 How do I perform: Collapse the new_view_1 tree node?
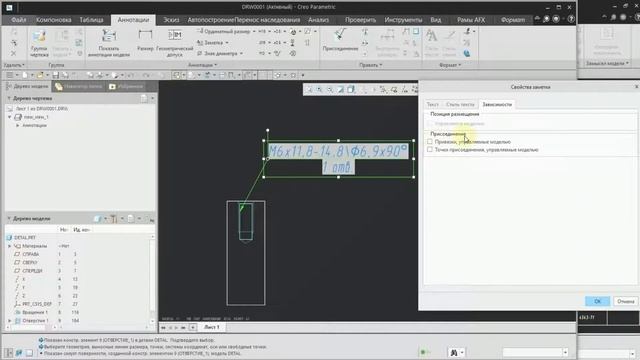(10, 117)
